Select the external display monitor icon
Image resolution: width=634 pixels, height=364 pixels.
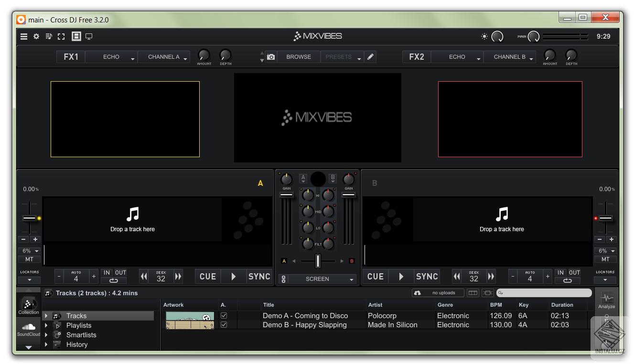[89, 36]
